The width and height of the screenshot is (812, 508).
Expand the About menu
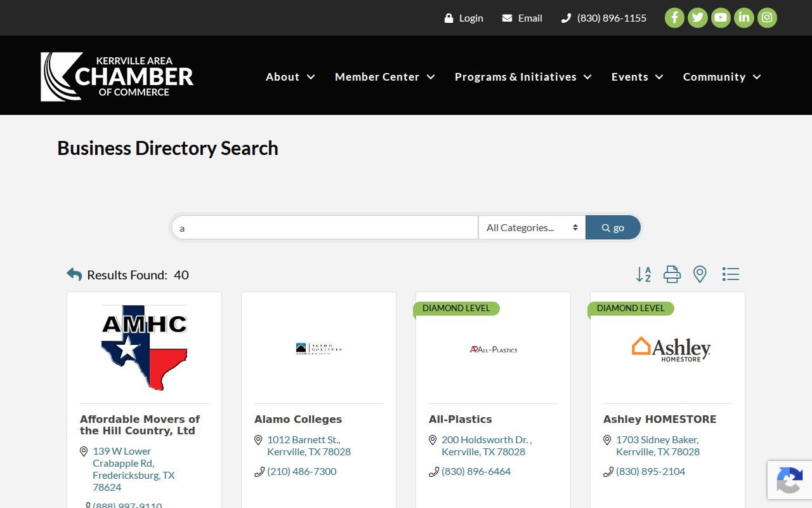[x=291, y=77]
